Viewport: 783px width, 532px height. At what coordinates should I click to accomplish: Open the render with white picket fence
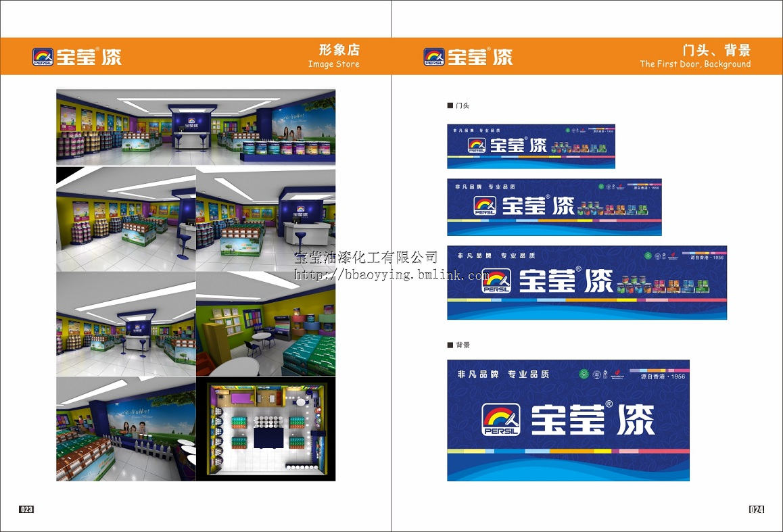tap(126, 429)
